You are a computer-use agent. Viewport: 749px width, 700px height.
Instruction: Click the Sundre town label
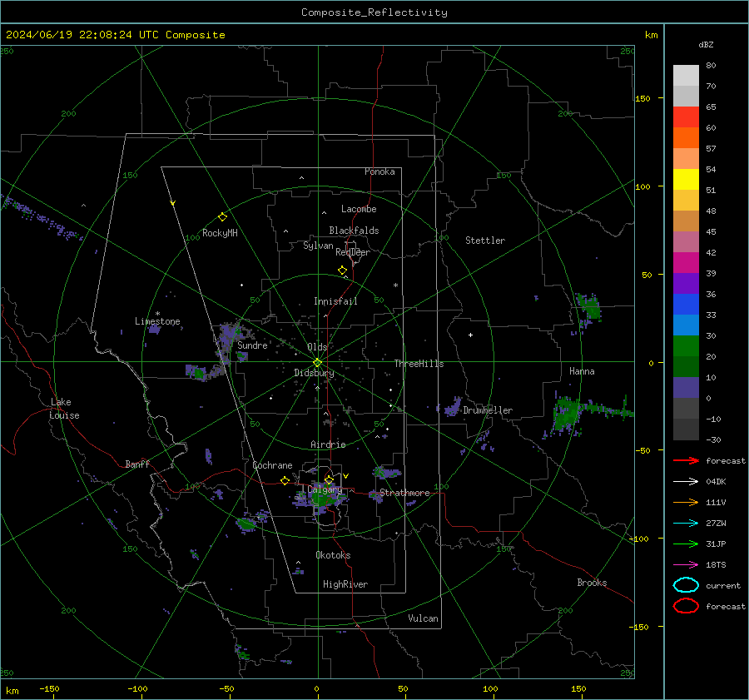252,345
